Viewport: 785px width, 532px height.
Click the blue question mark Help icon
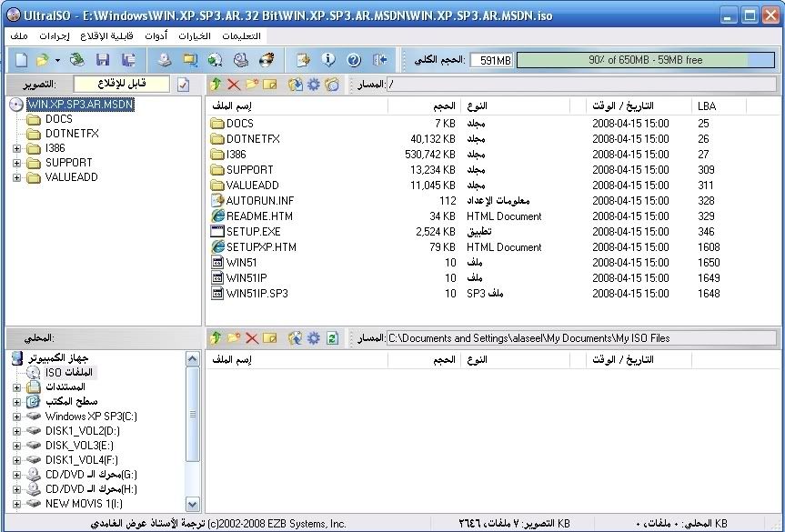(x=354, y=60)
